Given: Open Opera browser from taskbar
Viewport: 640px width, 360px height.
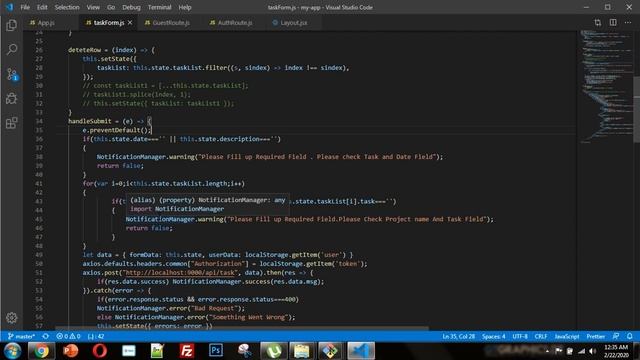Looking at the screenshot, I should [100, 351].
